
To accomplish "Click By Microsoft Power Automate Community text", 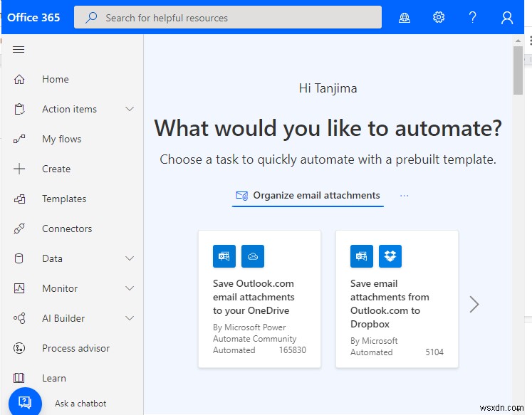I will point(254,333).
